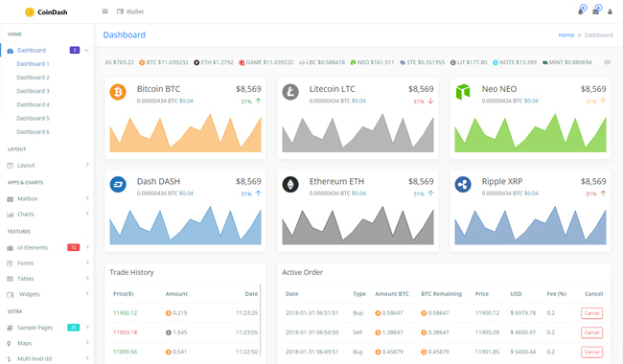Expand the Layout menu chevron
Image resolution: width=623 pixels, height=364 pixels.
pyautogui.click(x=87, y=165)
